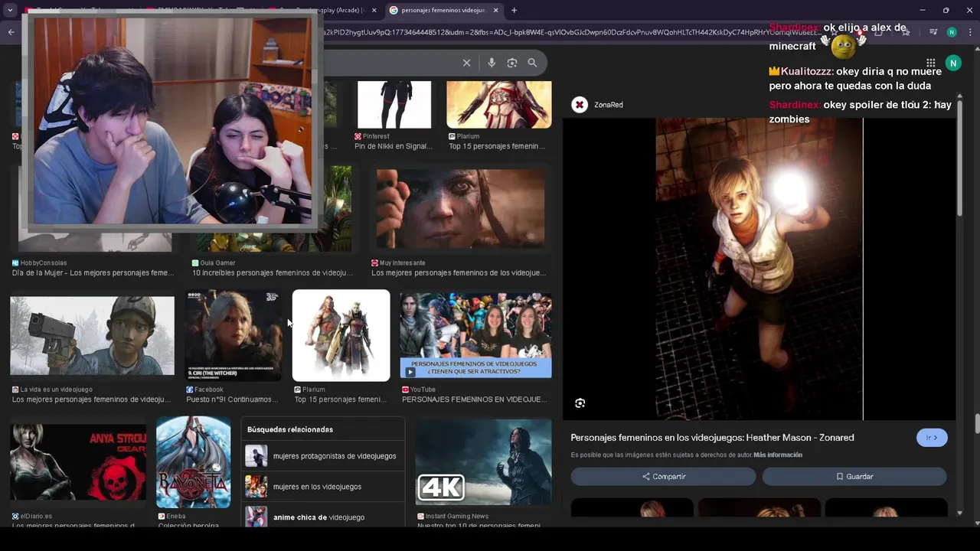Select related search 'anime chica de videojuego'
This screenshot has height=551, width=980.
(322, 517)
